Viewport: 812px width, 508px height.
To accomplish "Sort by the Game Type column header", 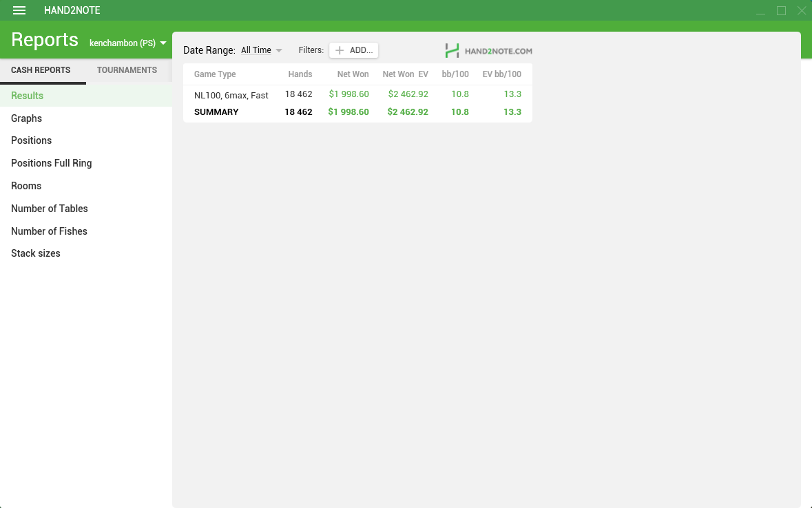I will (215, 74).
